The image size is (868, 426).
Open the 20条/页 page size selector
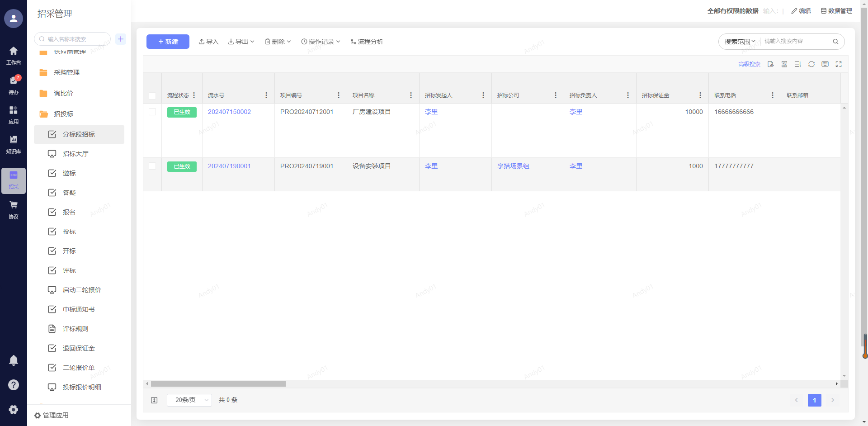point(189,400)
